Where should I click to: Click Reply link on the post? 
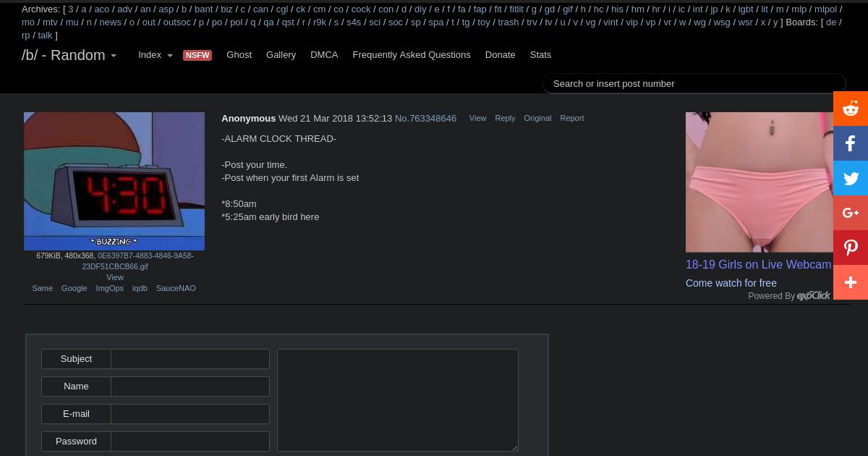point(505,118)
